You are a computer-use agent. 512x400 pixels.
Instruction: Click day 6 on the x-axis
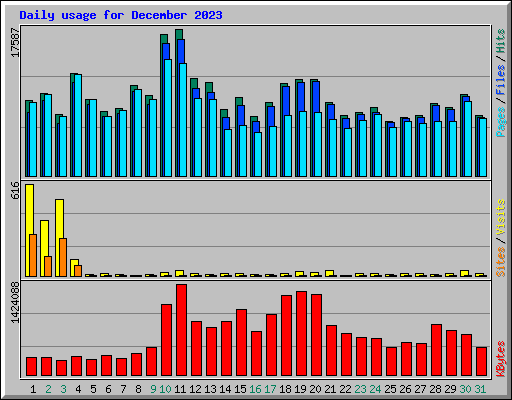(108, 389)
